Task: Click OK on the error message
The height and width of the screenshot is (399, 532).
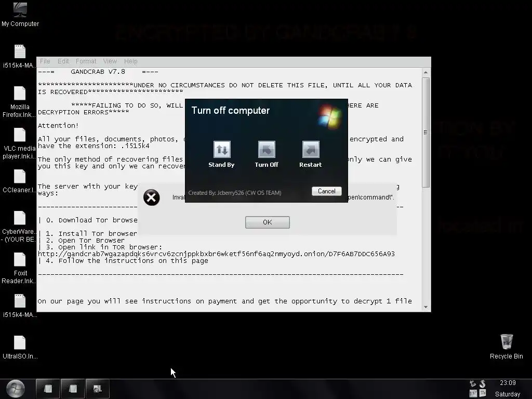Action: click(x=268, y=222)
